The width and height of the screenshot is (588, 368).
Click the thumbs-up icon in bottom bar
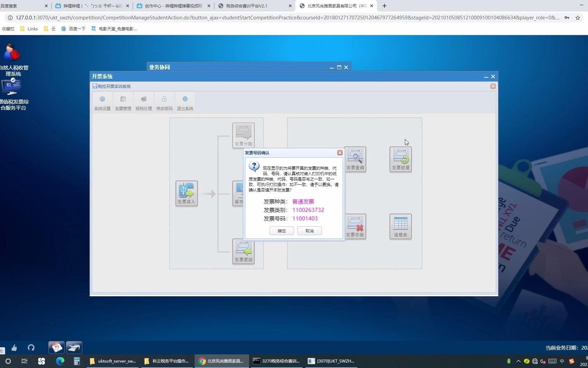click(14, 348)
